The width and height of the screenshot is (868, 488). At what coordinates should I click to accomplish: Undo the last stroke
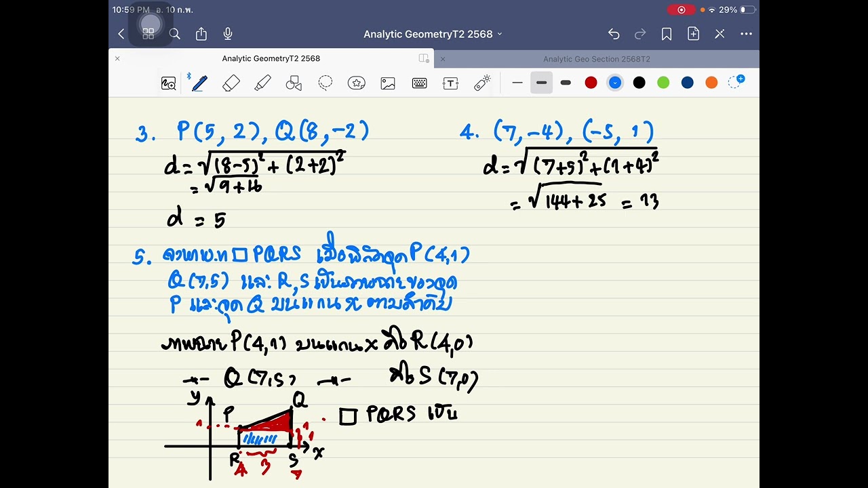point(614,34)
